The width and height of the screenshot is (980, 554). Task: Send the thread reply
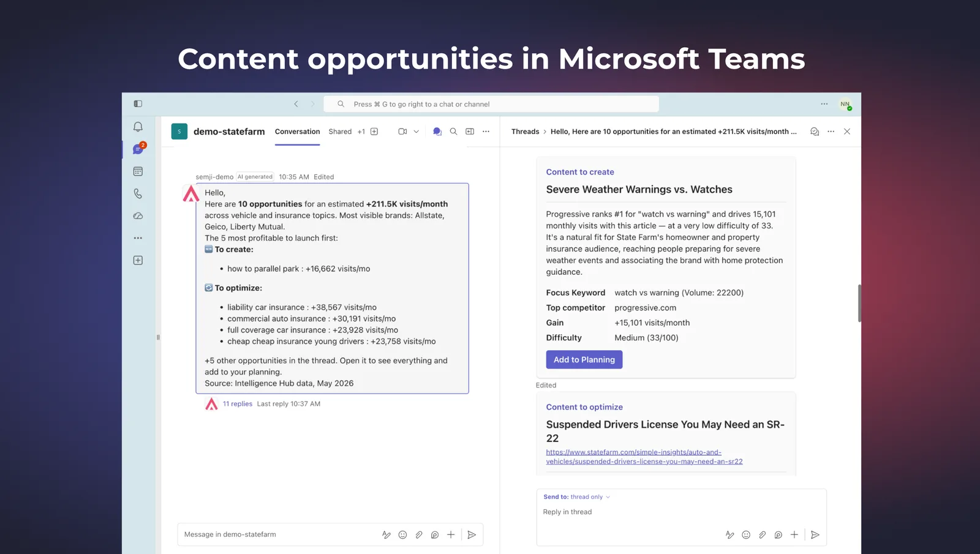(815, 535)
